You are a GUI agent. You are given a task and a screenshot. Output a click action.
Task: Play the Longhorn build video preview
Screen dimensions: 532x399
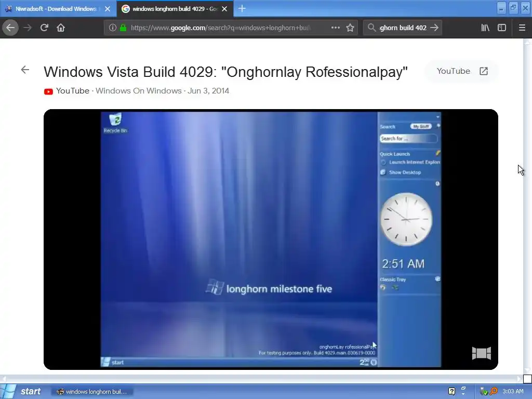click(271, 240)
